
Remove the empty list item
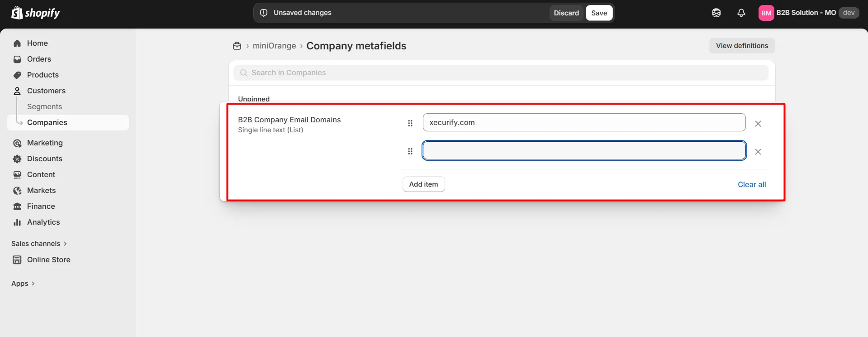point(758,152)
